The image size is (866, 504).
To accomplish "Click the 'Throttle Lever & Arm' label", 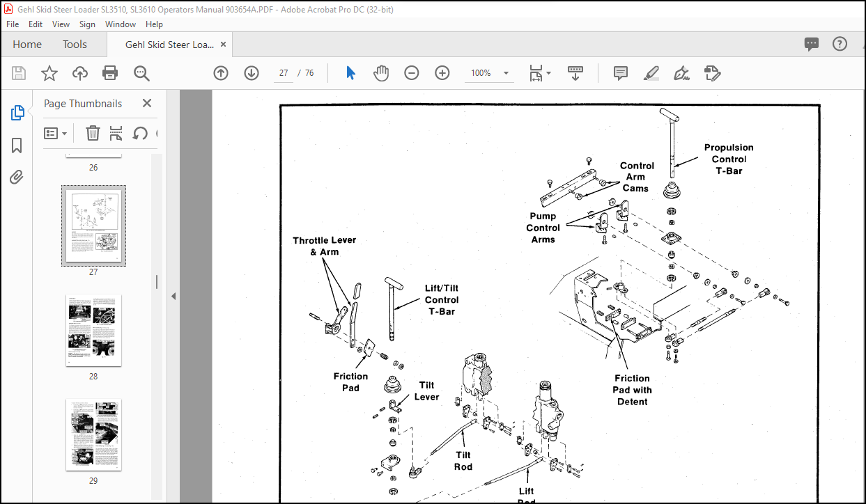I will pos(325,246).
